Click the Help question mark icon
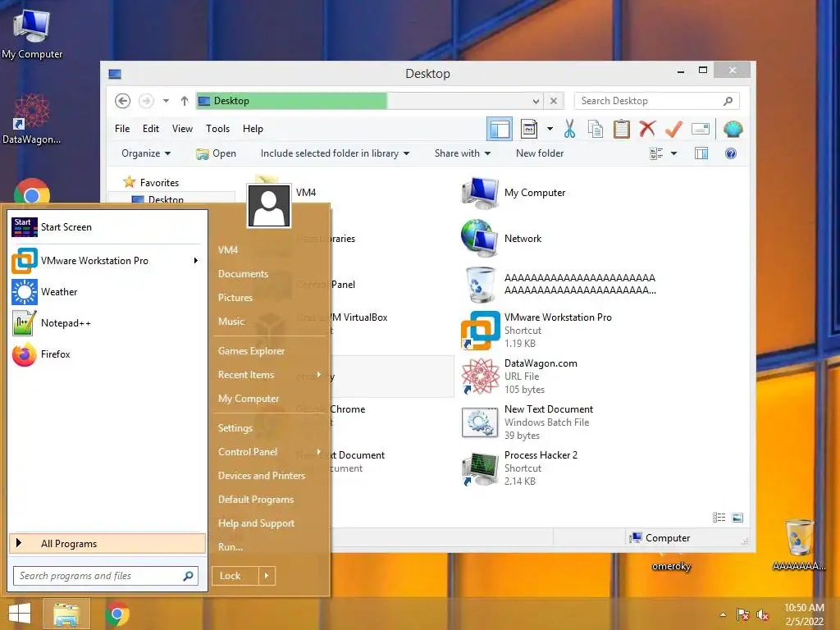Image resolution: width=840 pixels, height=630 pixels. tap(731, 153)
